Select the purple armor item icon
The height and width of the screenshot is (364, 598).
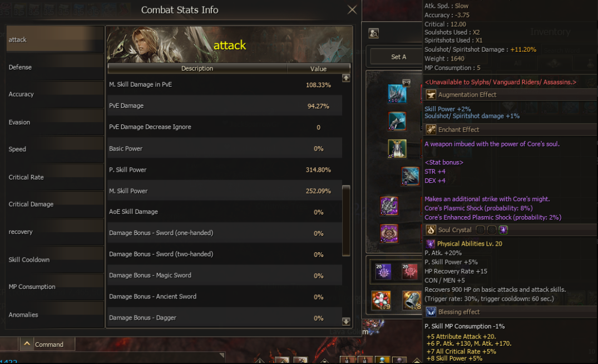[389, 206]
